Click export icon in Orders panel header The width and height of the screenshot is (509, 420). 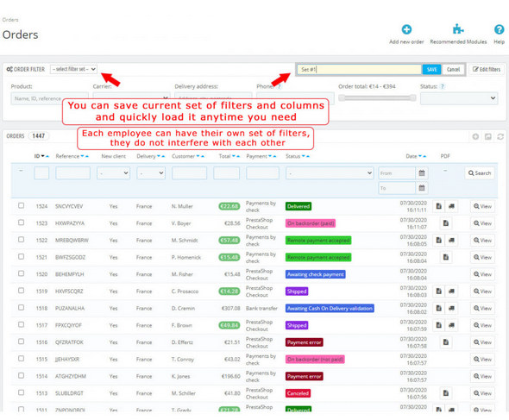pyautogui.click(x=488, y=136)
